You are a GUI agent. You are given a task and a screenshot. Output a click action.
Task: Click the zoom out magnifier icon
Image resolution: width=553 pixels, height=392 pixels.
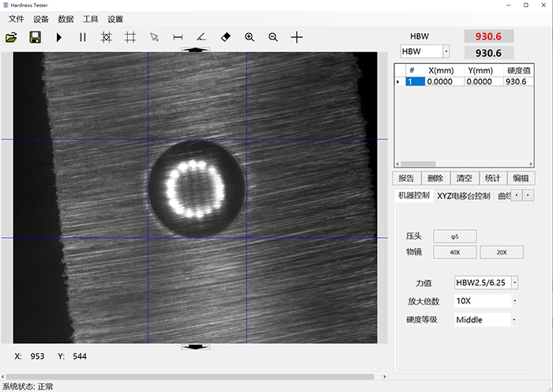point(273,37)
